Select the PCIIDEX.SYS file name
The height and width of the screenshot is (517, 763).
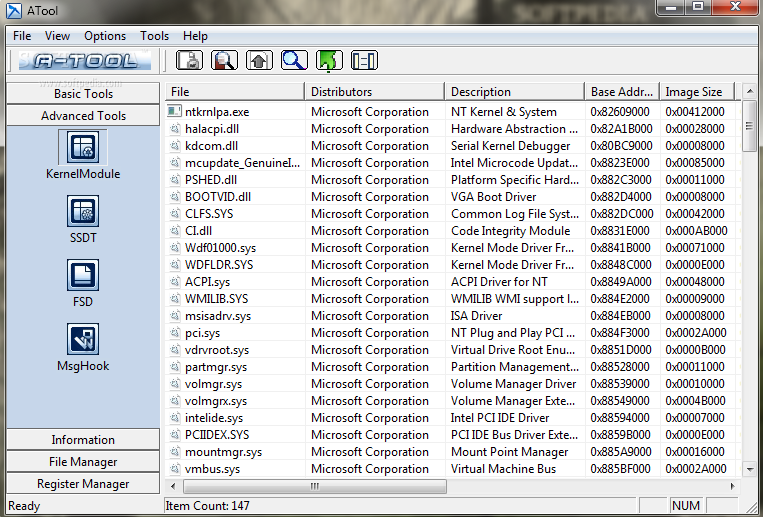(x=217, y=435)
